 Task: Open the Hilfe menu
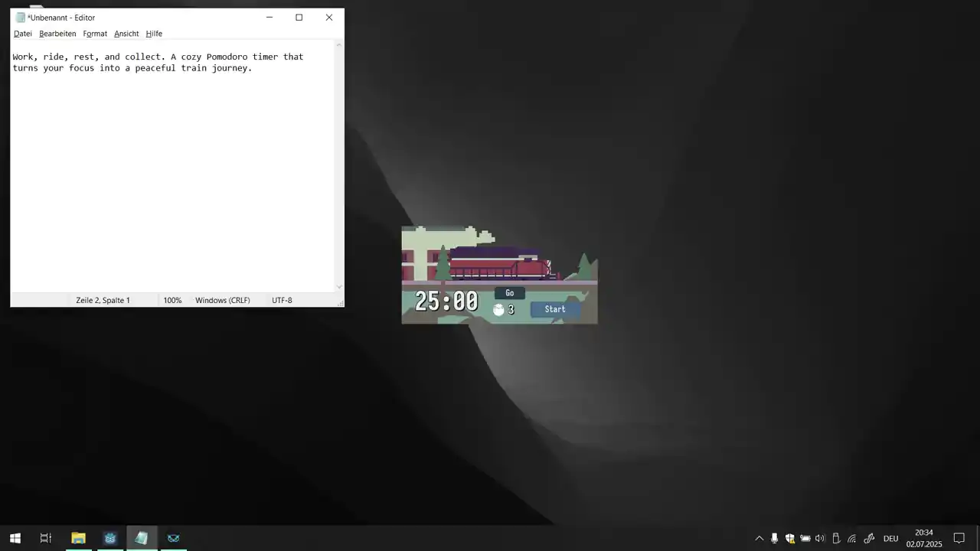tap(154, 34)
